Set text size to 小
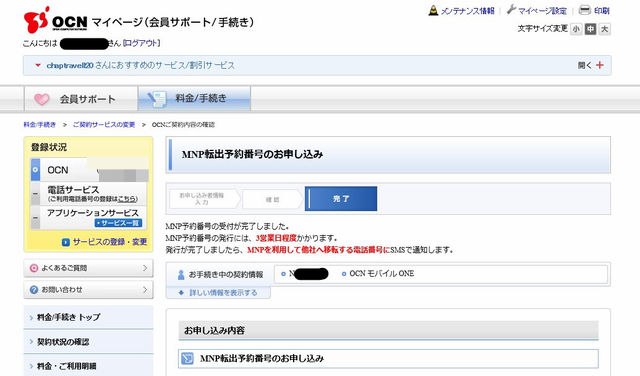Screen dimensions: 640x376 [x=576, y=29]
